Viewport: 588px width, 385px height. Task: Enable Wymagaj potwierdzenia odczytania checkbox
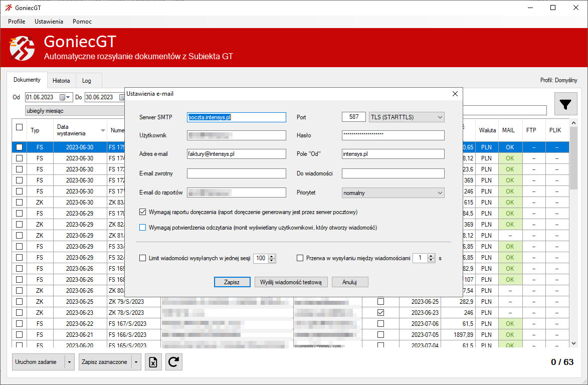point(142,228)
